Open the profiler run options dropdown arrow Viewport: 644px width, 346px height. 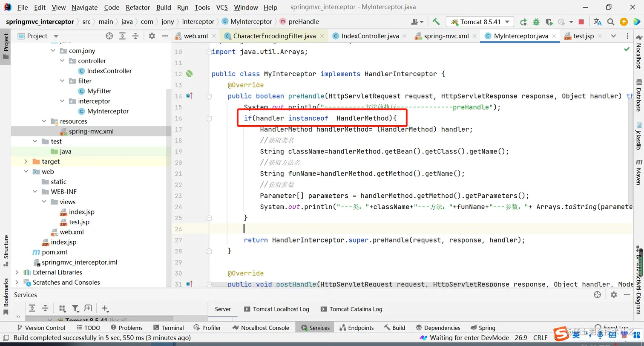(x=570, y=22)
